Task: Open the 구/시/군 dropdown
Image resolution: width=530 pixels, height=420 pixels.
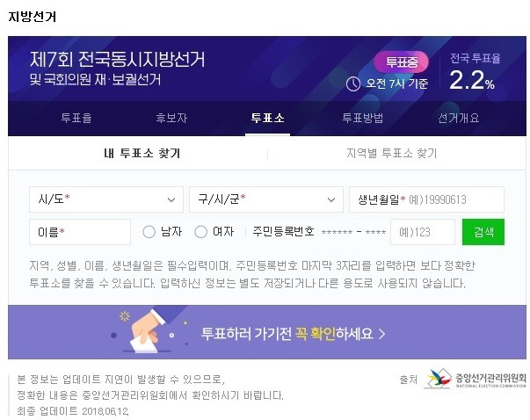Action: (x=266, y=199)
